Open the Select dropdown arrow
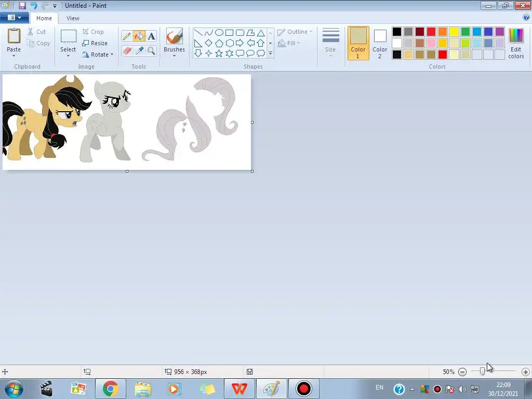The width and height of the screenshot is (532, 399). [68, 56]
